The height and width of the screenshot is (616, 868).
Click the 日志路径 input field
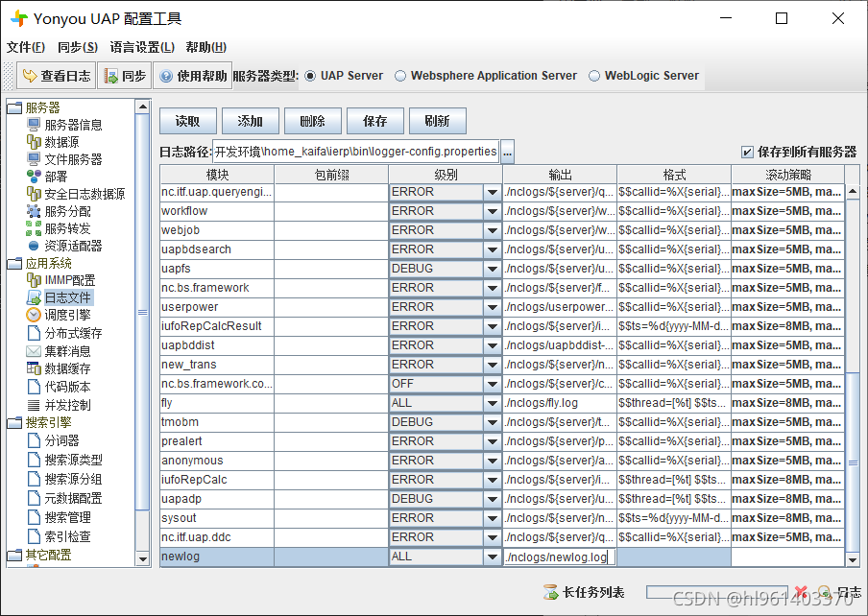(356, 152)
